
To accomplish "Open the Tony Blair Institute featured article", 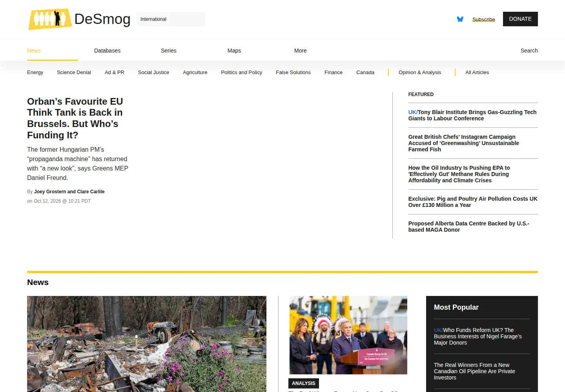I will tap(472, 115).
